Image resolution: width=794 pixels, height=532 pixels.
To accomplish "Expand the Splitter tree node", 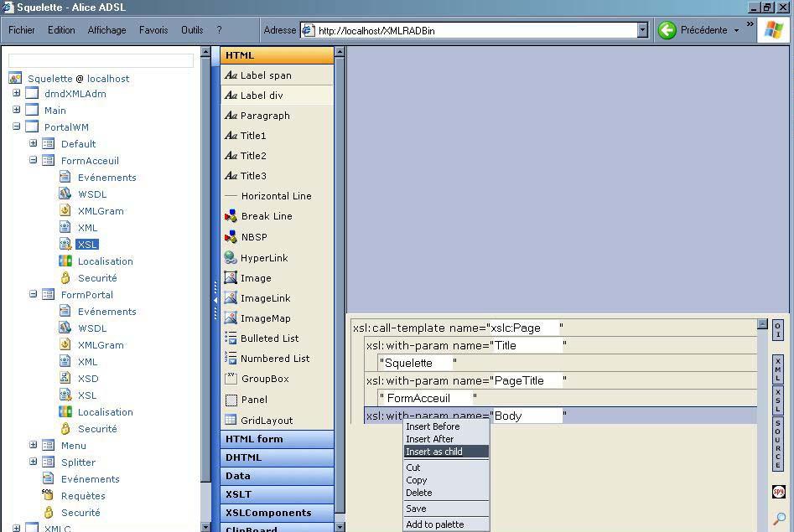I will pos(34,462).
